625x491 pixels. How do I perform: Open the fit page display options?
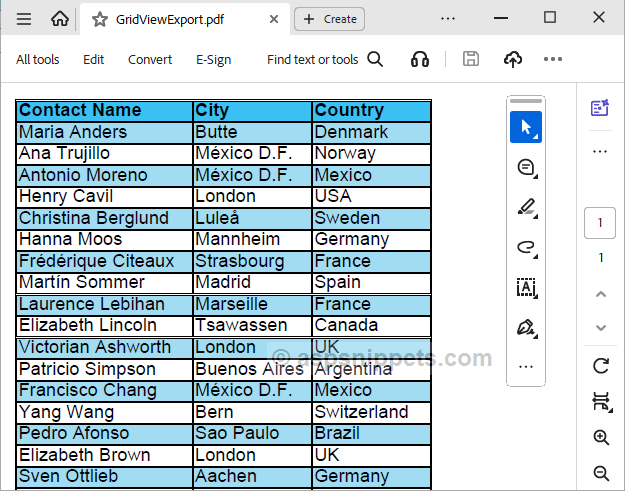click(601, 401)
